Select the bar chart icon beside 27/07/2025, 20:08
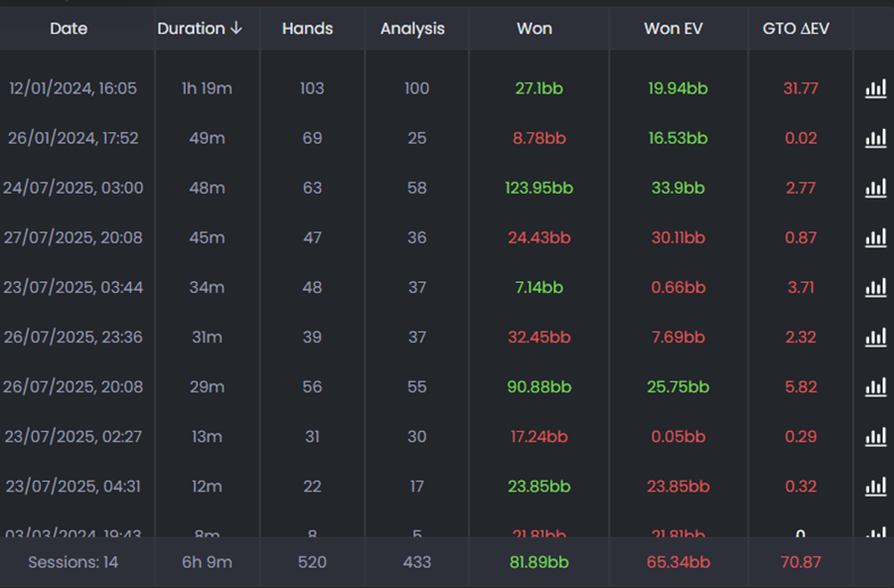Image resolution: width=894 pixels, height=588 pixels. click(x=875, y=238)
